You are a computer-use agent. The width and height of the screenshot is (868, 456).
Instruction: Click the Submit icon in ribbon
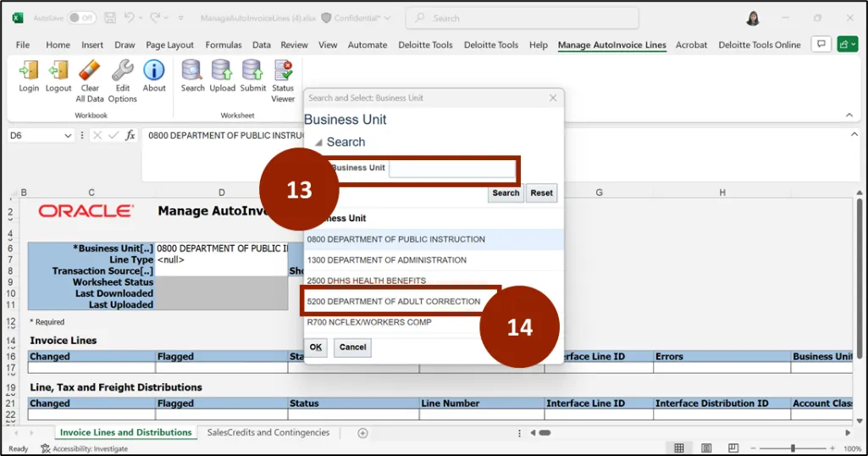(252, 72)
